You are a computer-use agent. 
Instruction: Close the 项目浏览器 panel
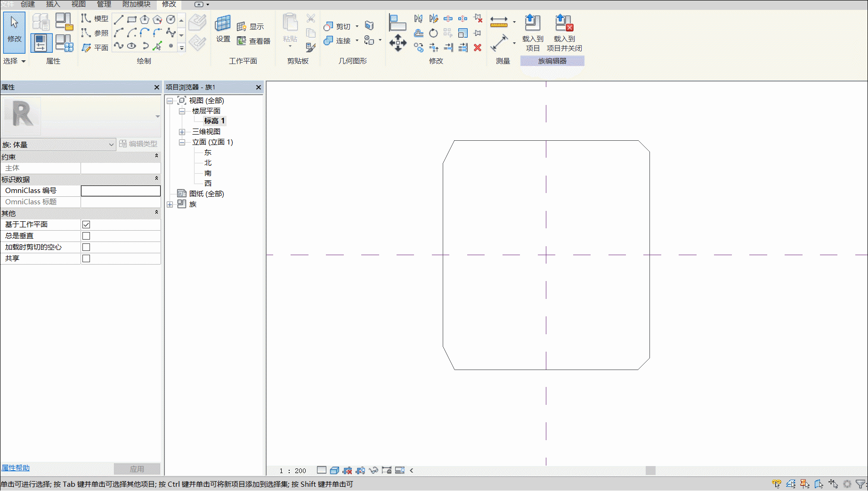pyautogui.click(x=259, y=87)
